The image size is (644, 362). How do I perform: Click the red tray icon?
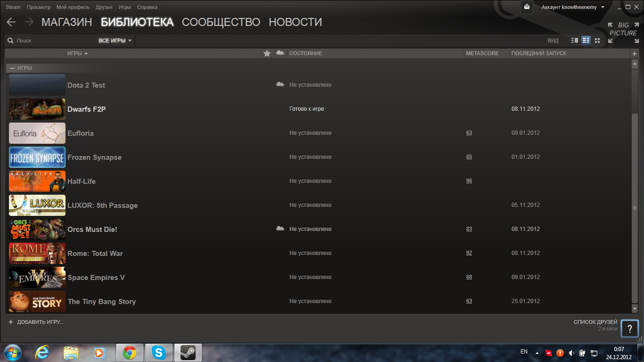pos(548,353)
